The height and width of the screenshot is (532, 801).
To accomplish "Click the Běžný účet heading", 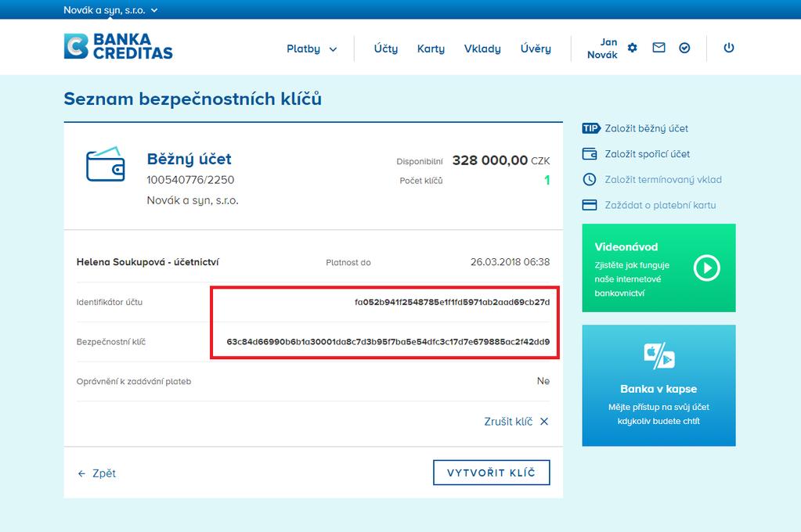I will click(189, 159).
